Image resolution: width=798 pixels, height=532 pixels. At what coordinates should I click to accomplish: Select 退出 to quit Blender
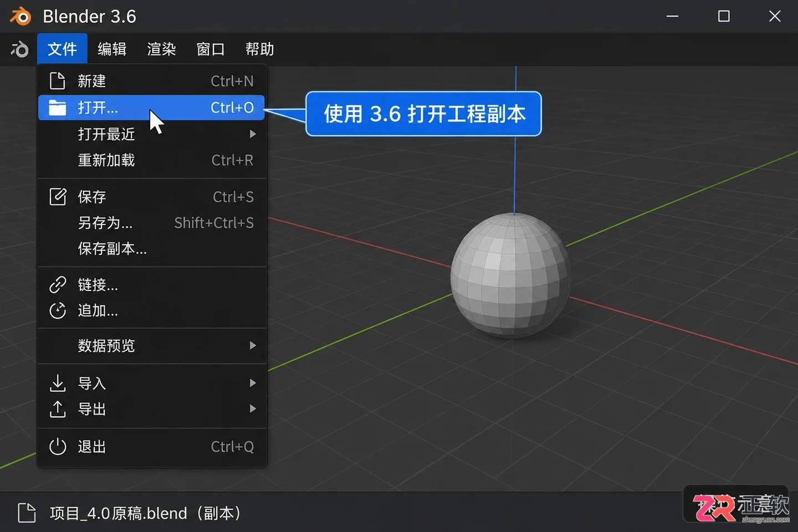point(151,447)
